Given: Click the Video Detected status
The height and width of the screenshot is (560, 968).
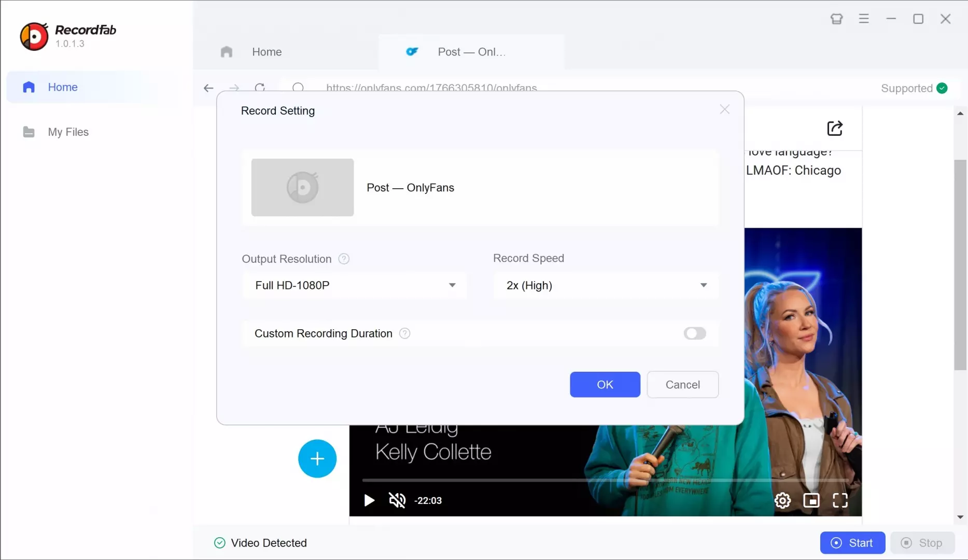Looking at the screenshot, I should (260, 543).
